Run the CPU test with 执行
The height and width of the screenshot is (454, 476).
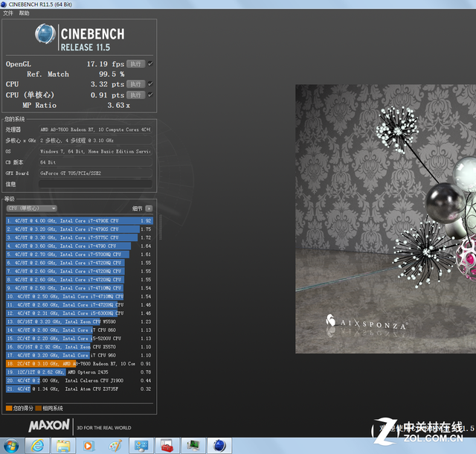pyautogui.click(x=135, y=84)
